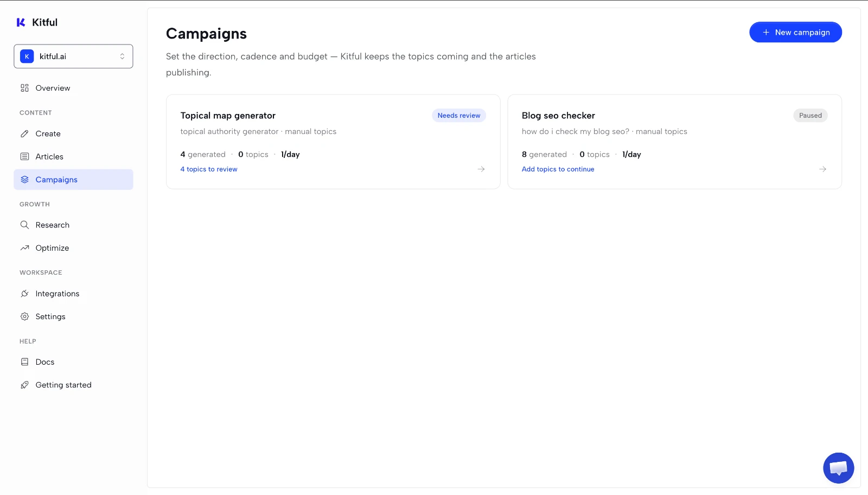
Task: Click the Needs review status badge
Action: point(459,116)
